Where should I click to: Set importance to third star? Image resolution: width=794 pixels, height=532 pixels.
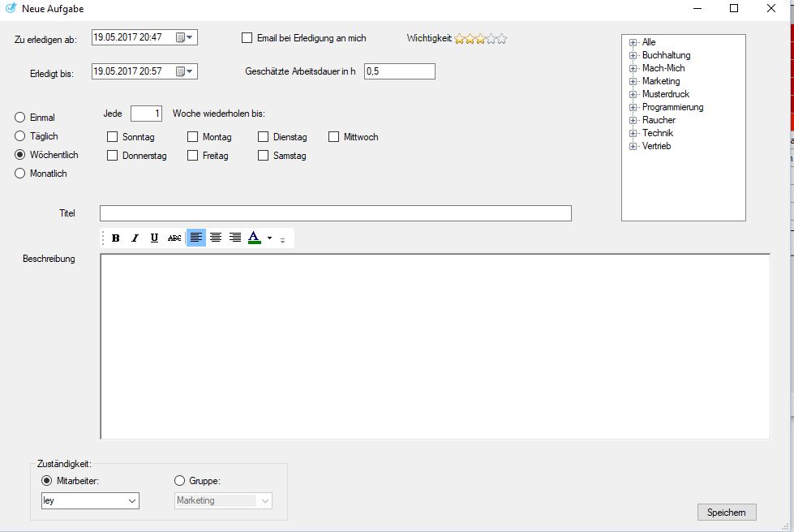pyautogui.click(x=481, y=38)
